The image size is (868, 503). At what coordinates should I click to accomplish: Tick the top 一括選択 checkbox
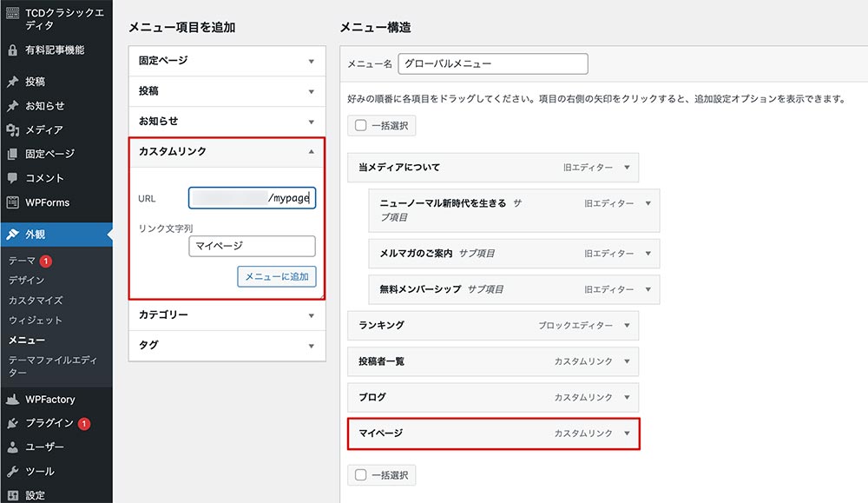361,126
